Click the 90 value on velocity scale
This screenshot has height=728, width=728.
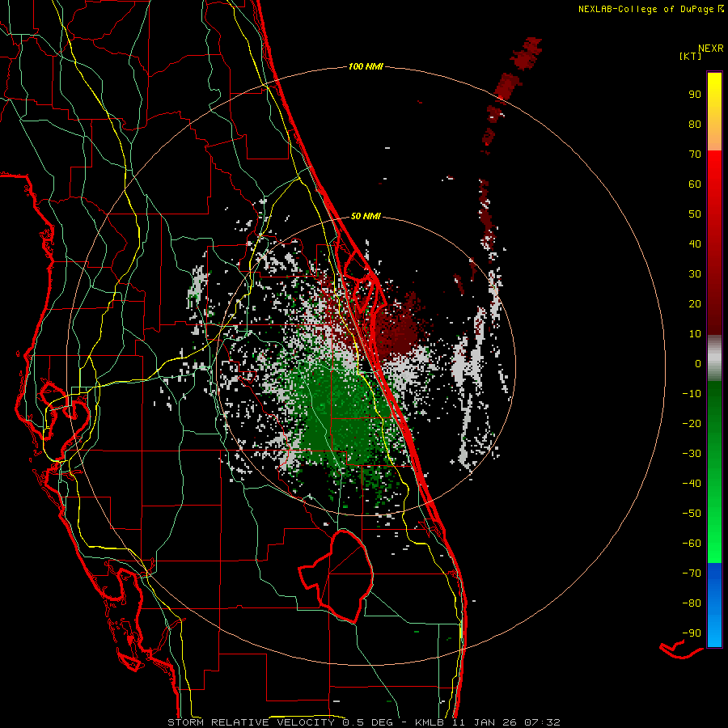click(x=695, y=95)
